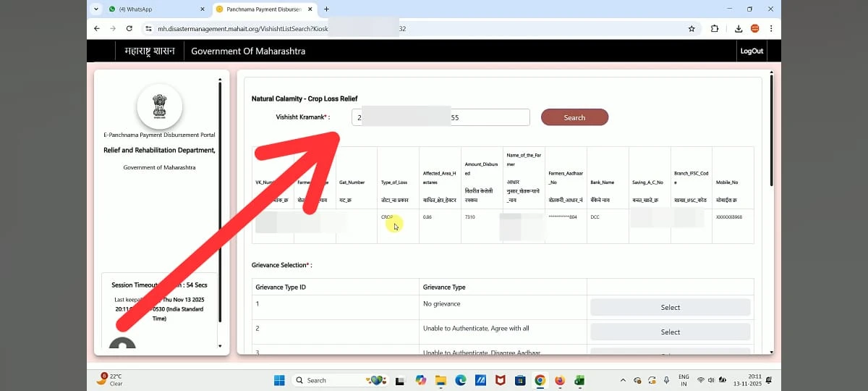Viewport: 868px width, 391px height.
Task: Go back with the browser back arrow
Action: coord(97,29)
